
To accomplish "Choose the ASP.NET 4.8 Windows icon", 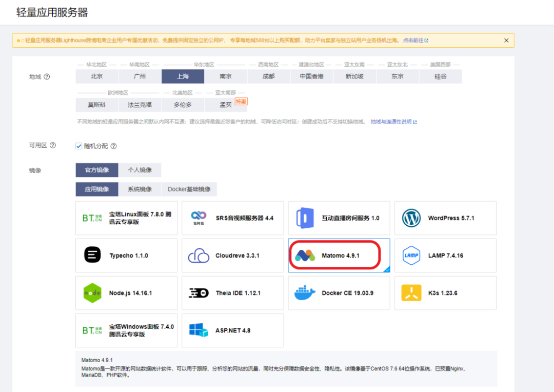I will pos(199,330).
